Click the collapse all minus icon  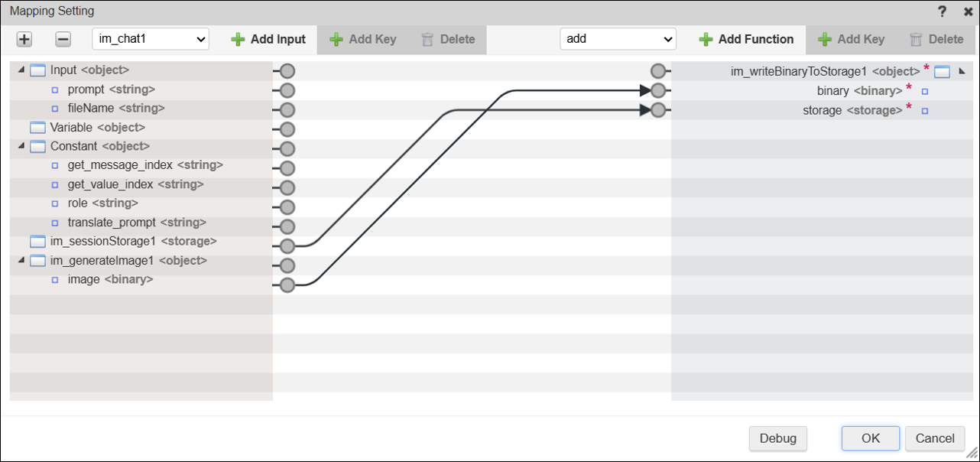pos(63,39)
